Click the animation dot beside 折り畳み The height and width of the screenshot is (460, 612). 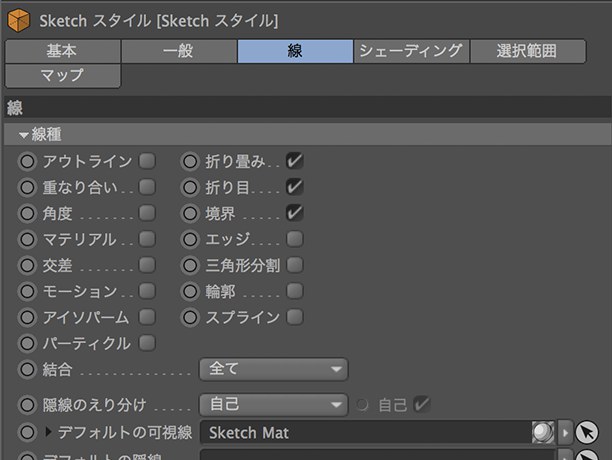190,161
